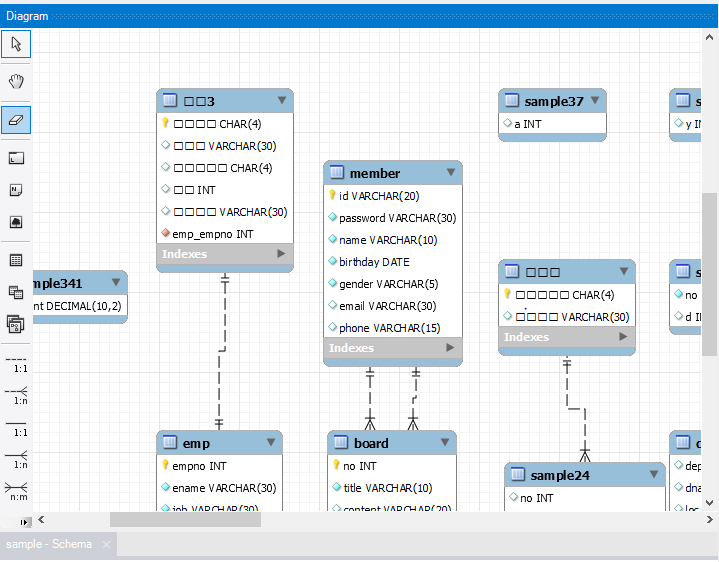The width and height of the screenshot is (719, 562).
Task: Click the horizontal scrollbar left arrow
Action: pyautogui.click(x=41, y=519)
